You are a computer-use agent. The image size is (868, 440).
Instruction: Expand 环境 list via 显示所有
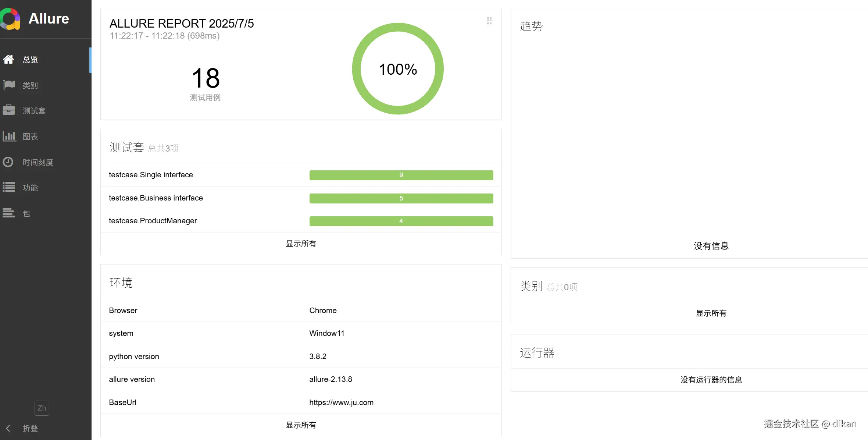click(x=301, y=425)
